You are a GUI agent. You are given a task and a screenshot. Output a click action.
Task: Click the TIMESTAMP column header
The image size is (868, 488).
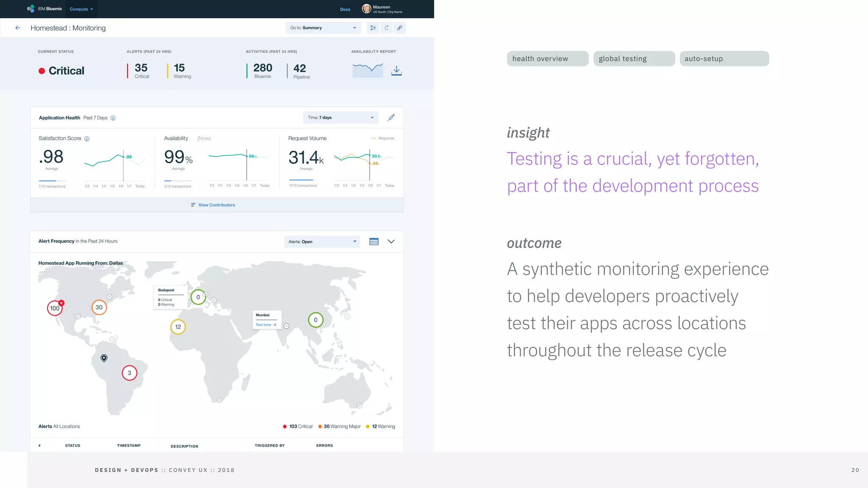(x=129, y=446)
